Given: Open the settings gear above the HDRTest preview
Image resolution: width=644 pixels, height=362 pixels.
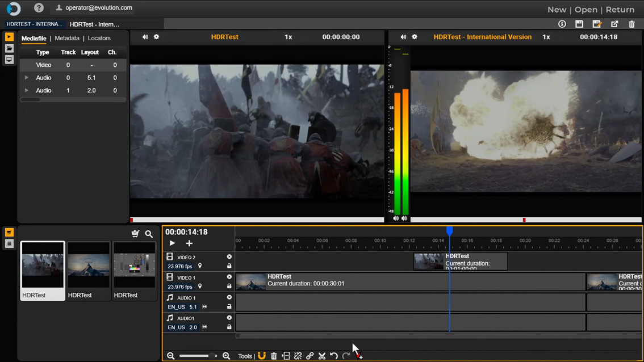Looking at the screenshot, I should pos(156,37).
